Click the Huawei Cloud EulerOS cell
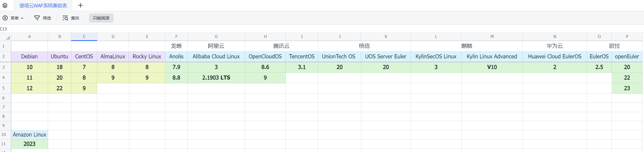 555,56
